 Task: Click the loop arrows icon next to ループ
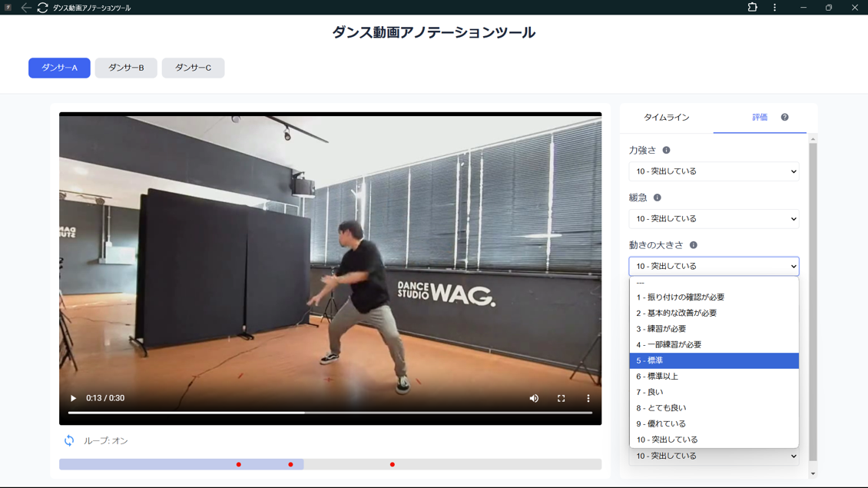click(69, 440)
